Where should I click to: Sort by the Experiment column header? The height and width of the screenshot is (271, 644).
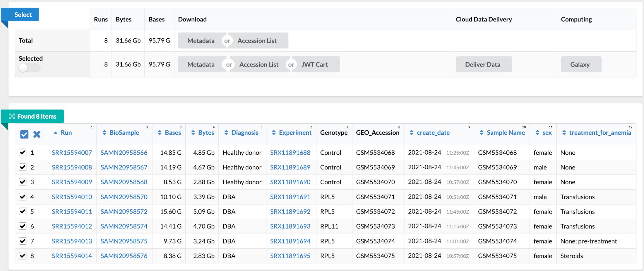point(295,133)
